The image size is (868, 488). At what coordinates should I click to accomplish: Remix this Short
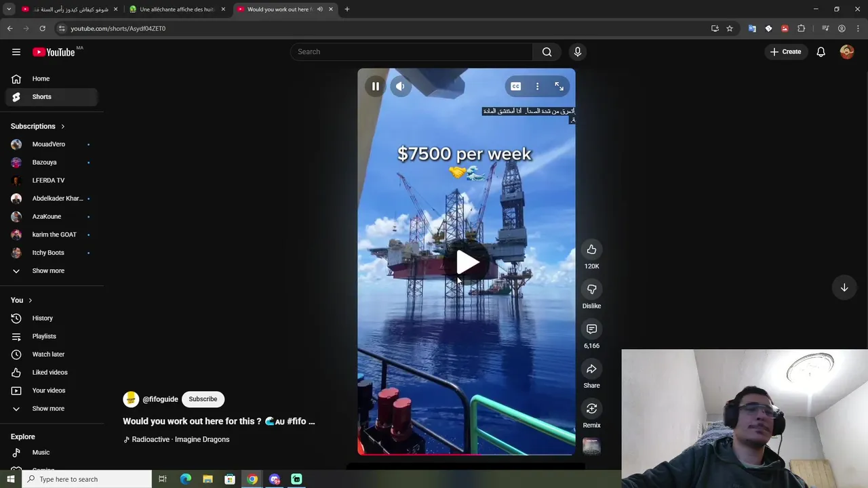591,409
